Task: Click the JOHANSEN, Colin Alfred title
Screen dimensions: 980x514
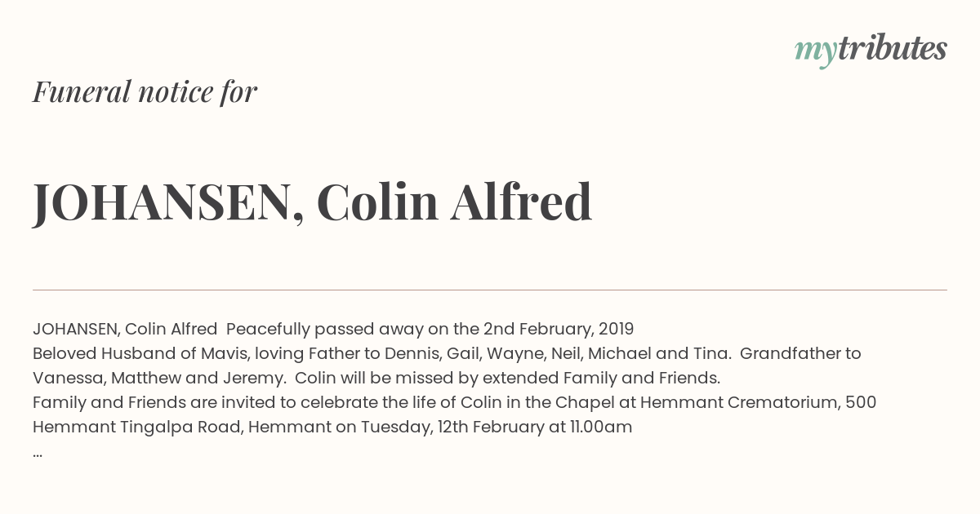Action: coord(312,202)
